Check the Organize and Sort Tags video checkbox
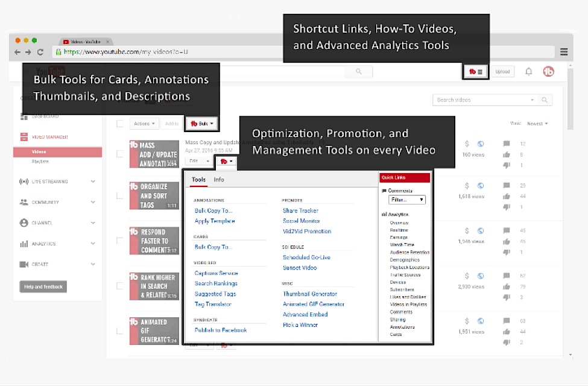The width and height of the screenshot is (588, 386). (x=120, y=196)
